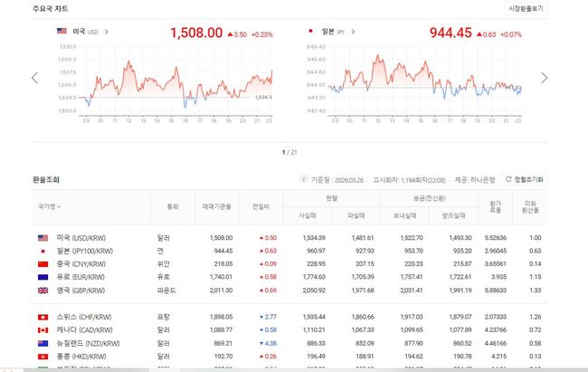Click the refresh icon in 정렬초기화
This screenshot has width=588, height=372.
pyautogui.click(x=509, y=179)
